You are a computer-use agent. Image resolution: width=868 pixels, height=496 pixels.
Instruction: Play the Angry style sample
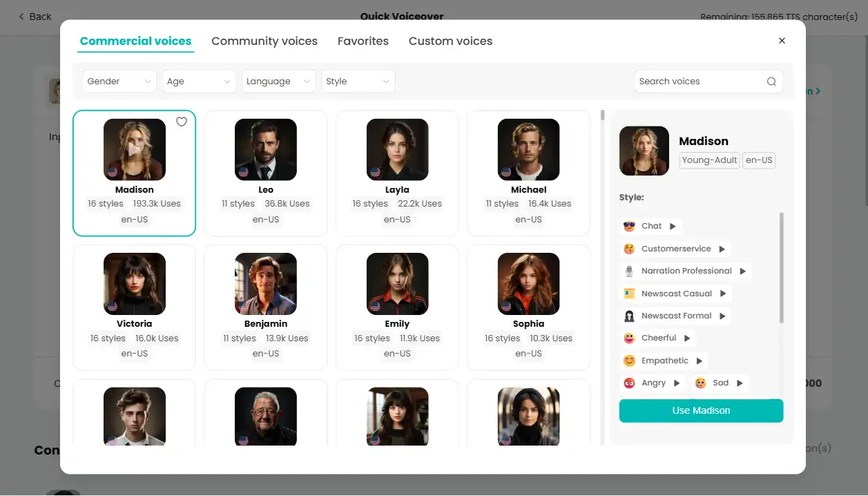tap(677, 383)
